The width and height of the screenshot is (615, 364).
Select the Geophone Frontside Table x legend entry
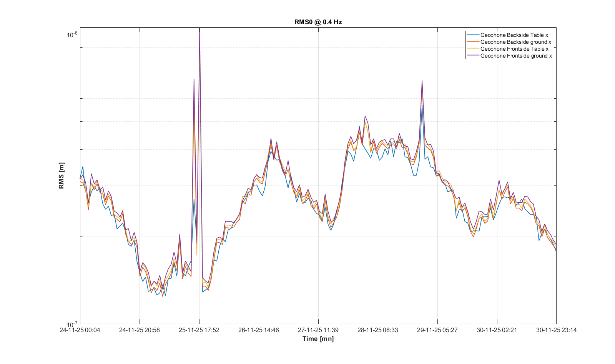514,49
